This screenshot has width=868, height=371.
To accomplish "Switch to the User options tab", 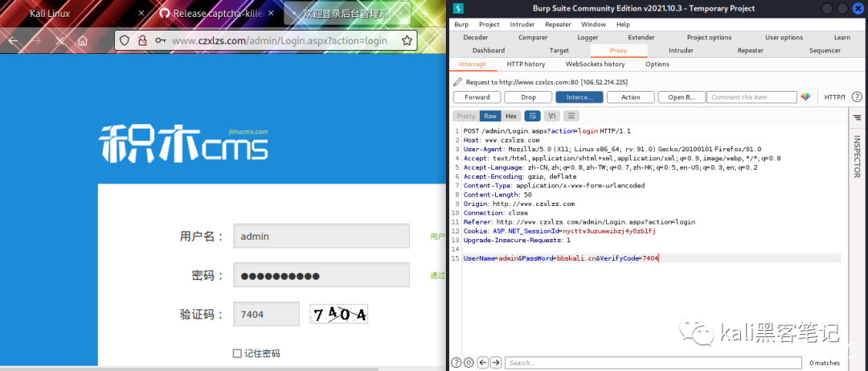I will point(784,37).
